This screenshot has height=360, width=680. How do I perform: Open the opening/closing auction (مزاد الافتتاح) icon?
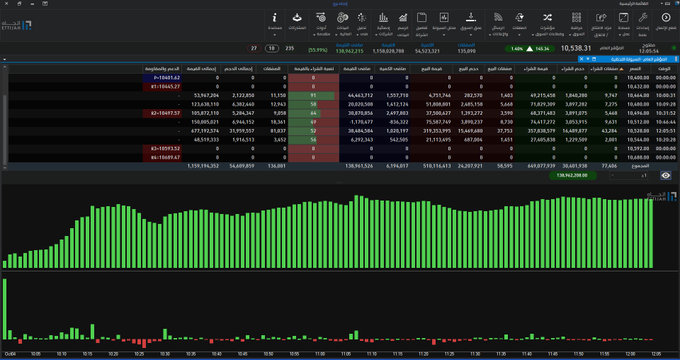click(601, 18)
